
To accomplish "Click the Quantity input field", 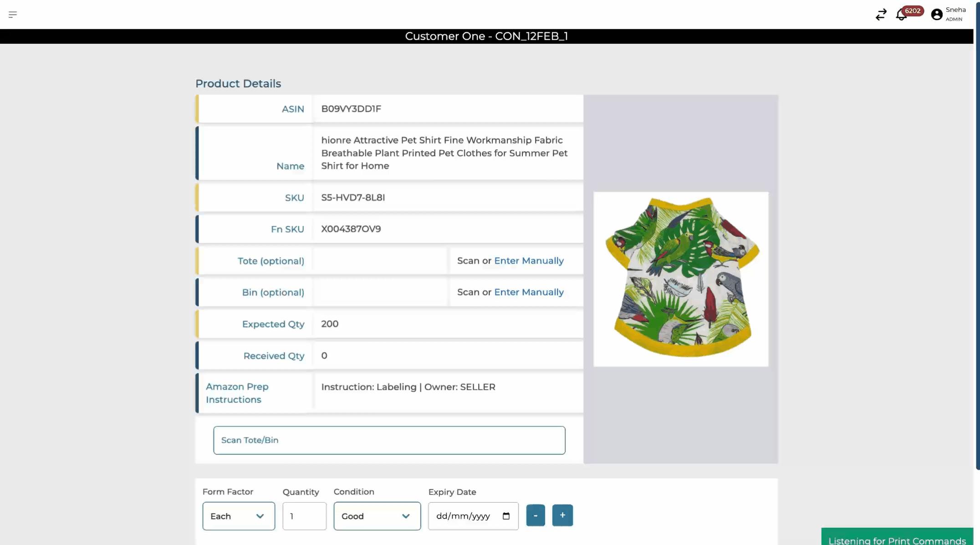I will (304, 516).
